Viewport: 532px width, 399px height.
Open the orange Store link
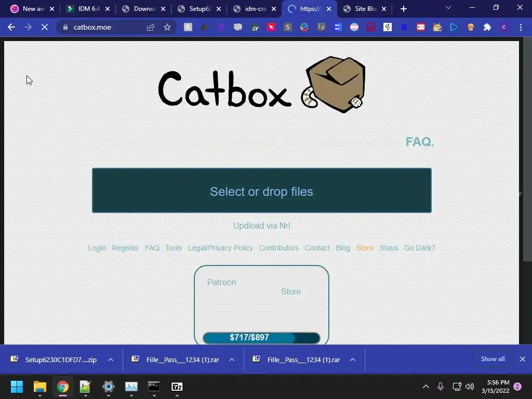coord(365,248)
